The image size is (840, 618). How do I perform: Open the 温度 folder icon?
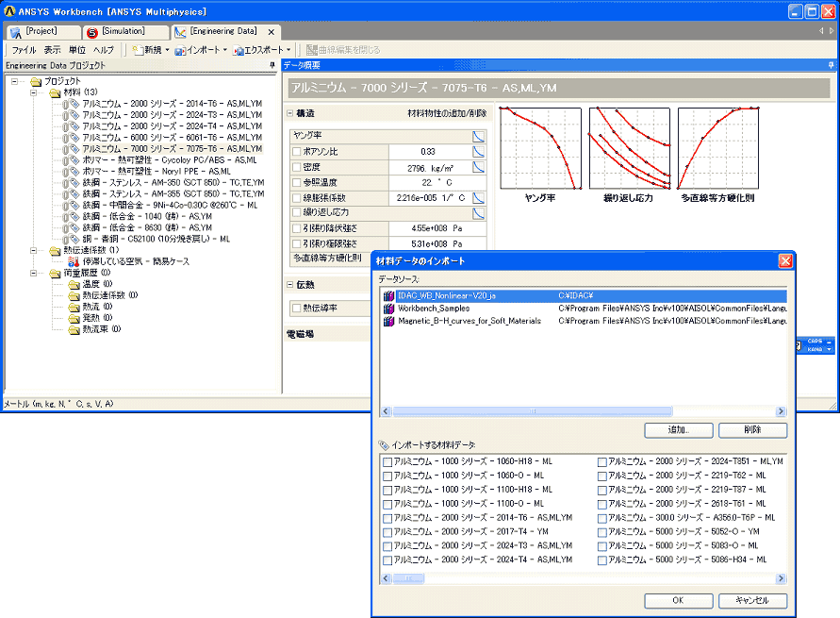[x=74, y=284]
